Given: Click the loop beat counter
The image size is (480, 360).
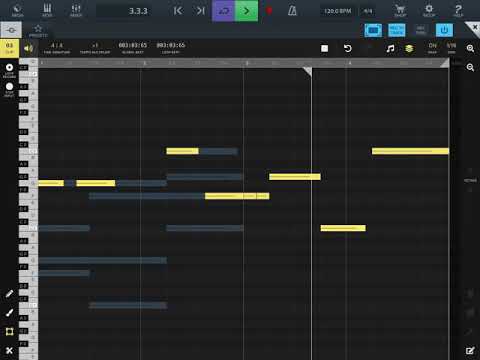Looking at the screenshot, I should point(171,48).
